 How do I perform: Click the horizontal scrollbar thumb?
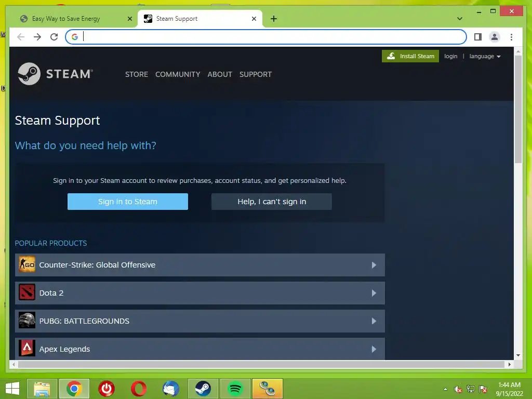[261, 364]
